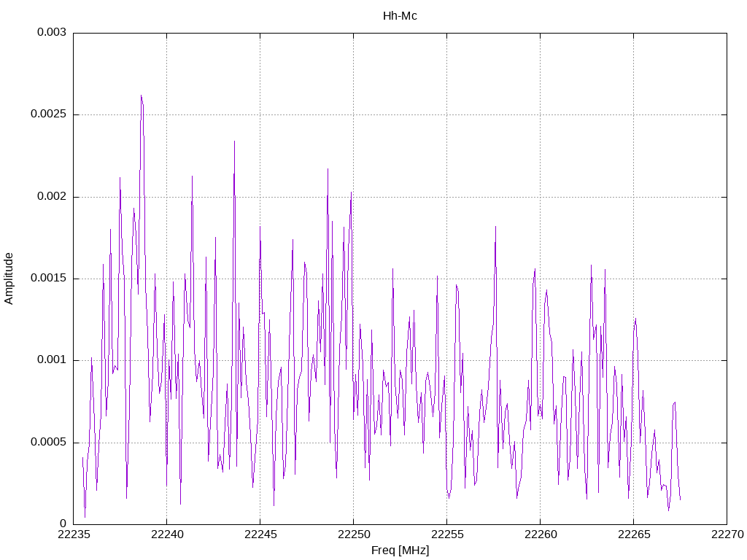This screenshot has width=747, height=560.
Task: Click the 0.0025 y-axis tick label
Action: tap(49, 114)
